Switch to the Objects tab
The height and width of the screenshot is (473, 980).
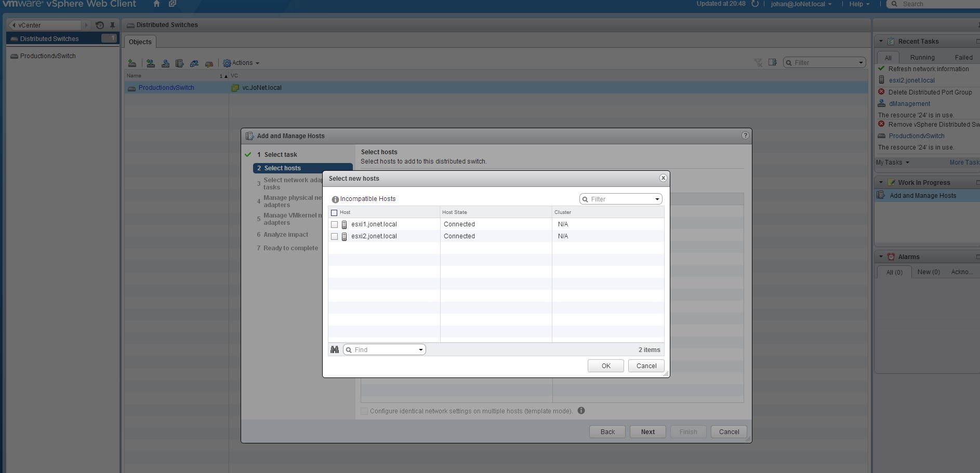(140, 42)
